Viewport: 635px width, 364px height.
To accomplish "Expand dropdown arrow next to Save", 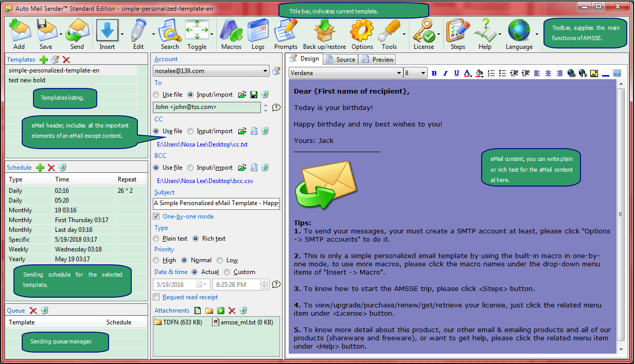I will coord(61,34).
